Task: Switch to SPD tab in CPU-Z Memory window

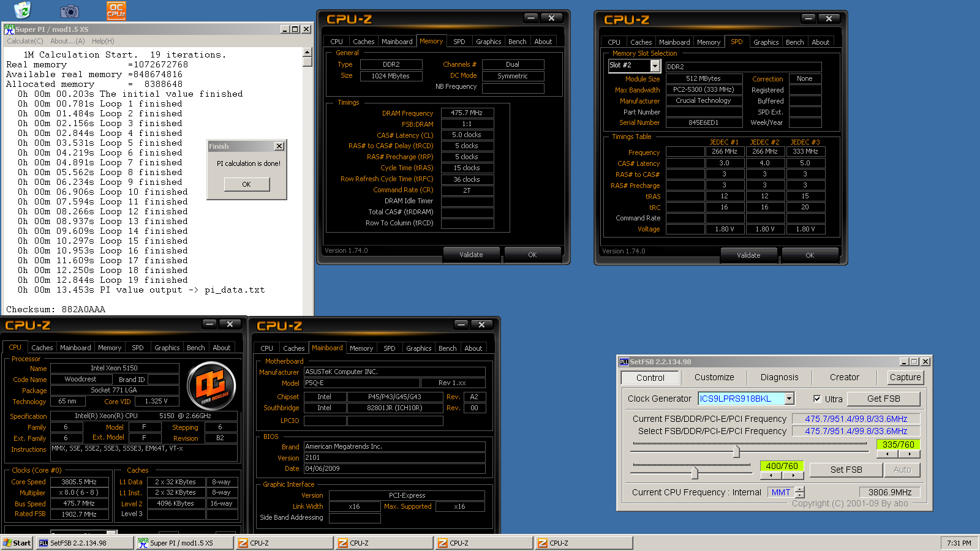Action: (459, 42)
